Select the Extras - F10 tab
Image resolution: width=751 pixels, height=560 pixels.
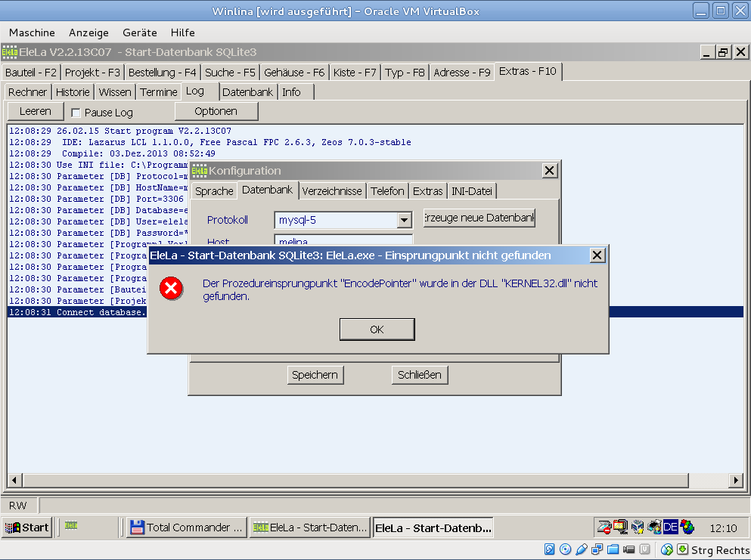(x=528, y=71)
